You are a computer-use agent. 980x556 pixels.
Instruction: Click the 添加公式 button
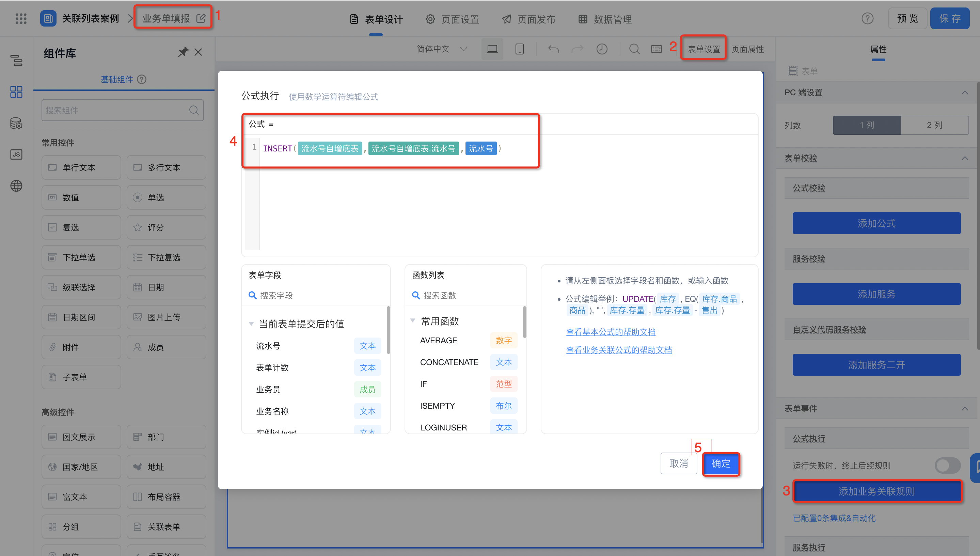[x=876, y=224]
